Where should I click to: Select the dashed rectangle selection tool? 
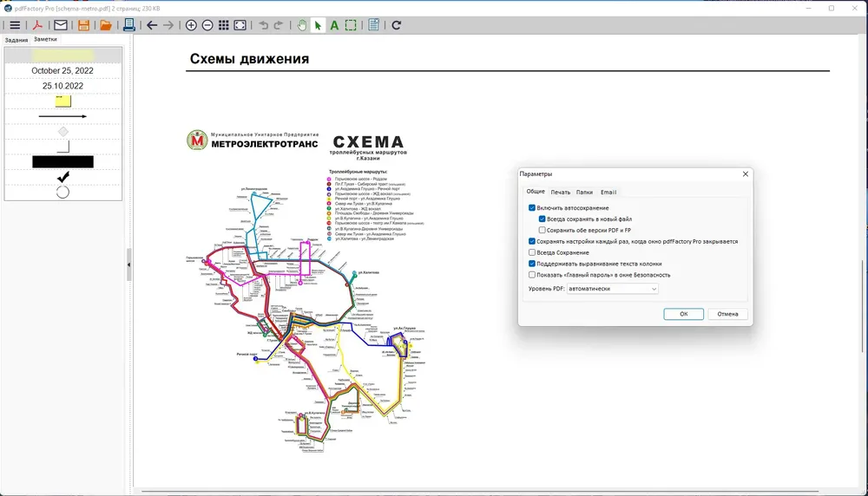pos(351,25)
